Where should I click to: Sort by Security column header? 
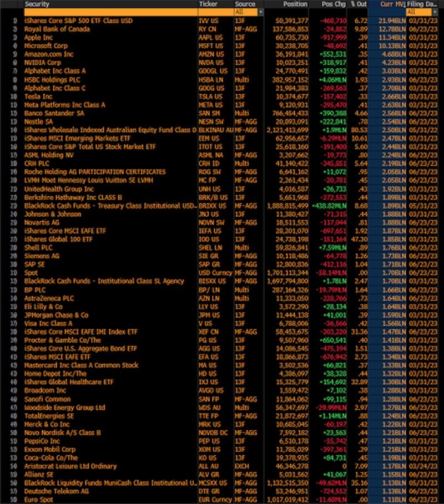tap(37, 4)
